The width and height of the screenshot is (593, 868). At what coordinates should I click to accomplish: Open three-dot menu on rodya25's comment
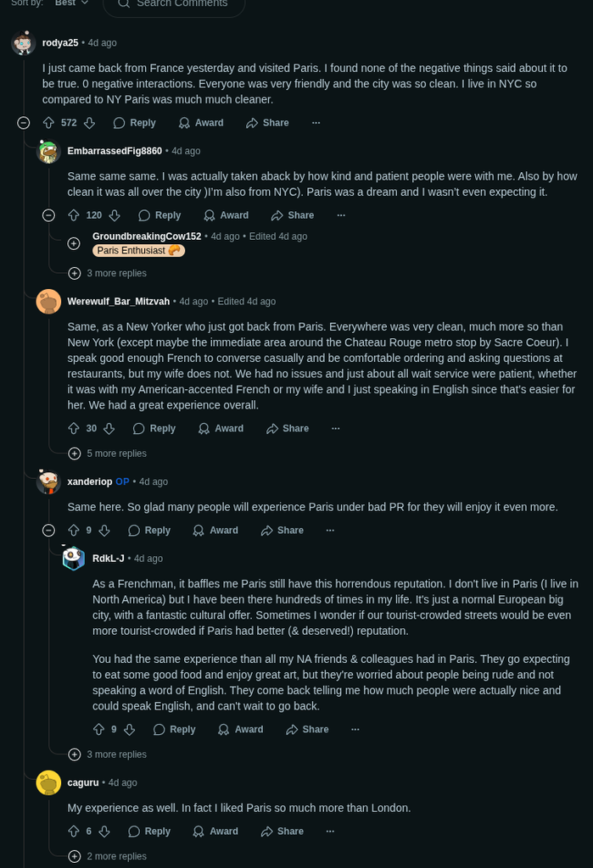coord(316,123)
